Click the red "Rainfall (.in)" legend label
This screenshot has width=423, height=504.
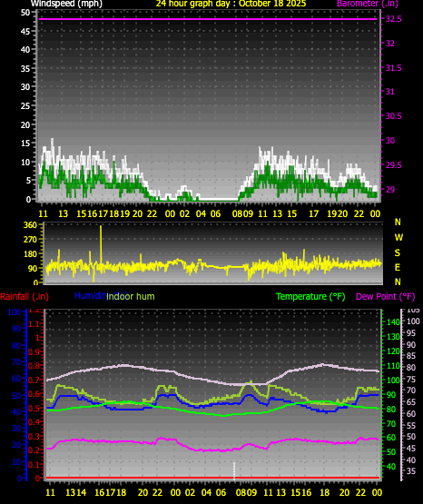point(25,296)
